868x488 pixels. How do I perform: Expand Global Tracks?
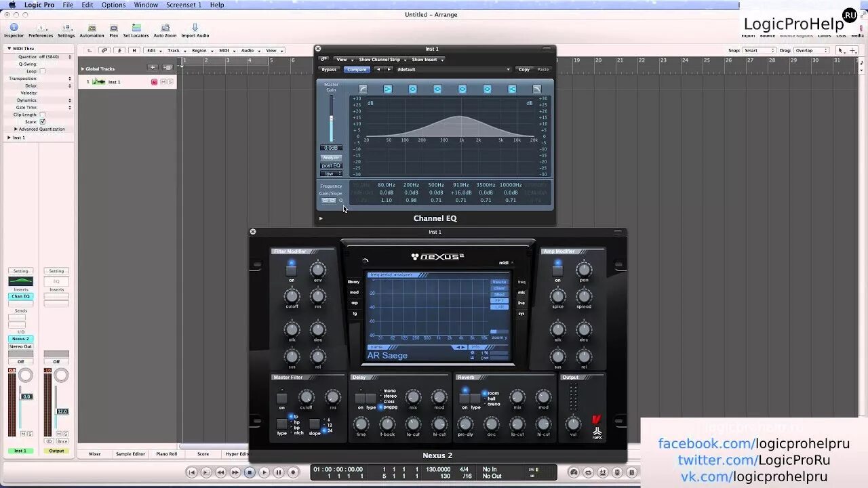(x=83, y=68)
